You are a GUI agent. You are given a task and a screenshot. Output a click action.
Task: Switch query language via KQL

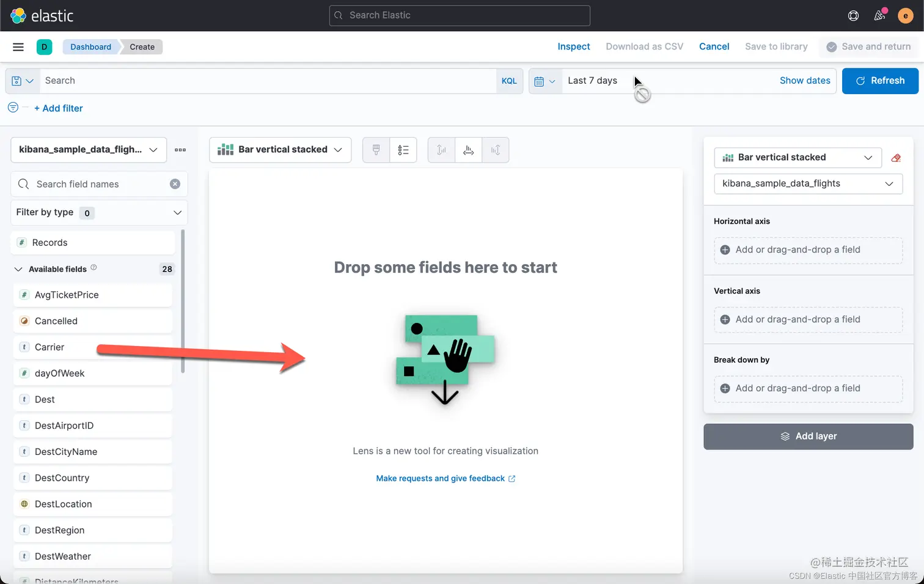tap(509, 81)
